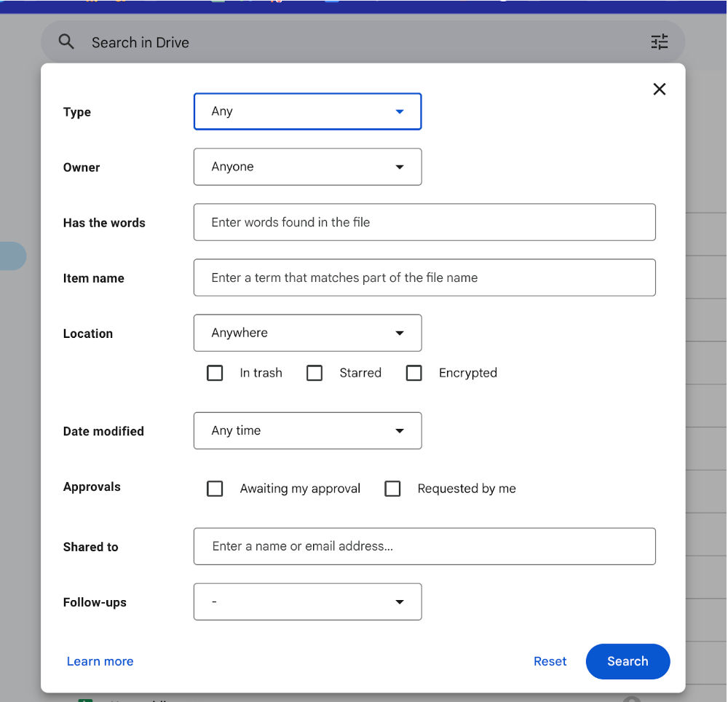Reset all search filters
This screenshot has width=728, height=702.
pos(550,661)
